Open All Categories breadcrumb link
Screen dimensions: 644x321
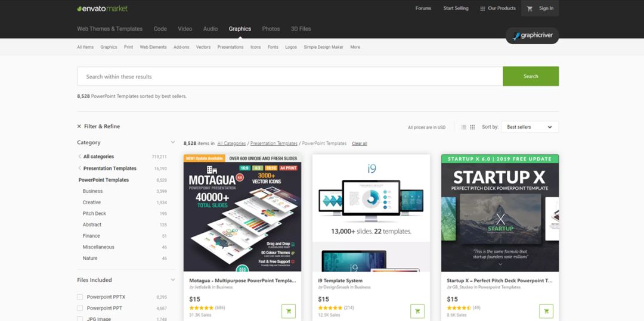(231, 144)
